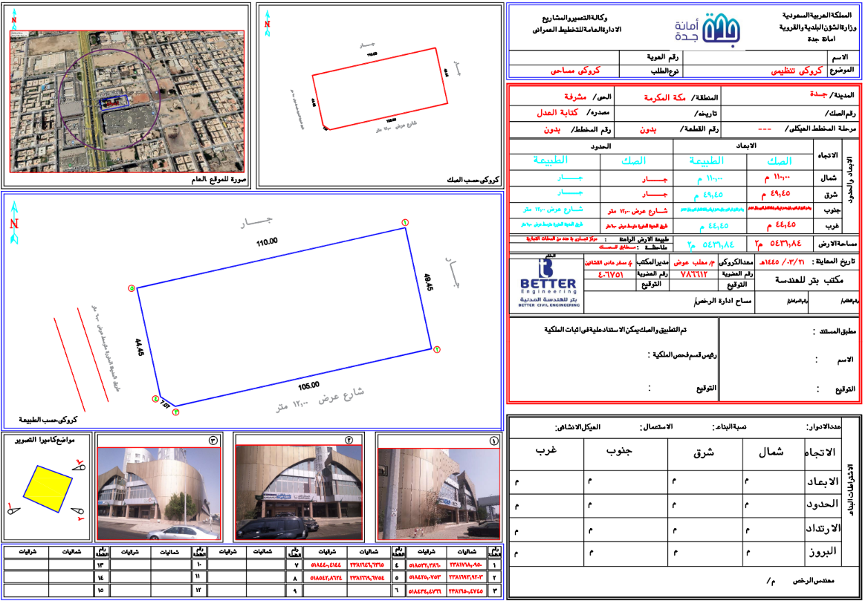Click the district value 'مشرفة'
This screenshot has height=601, width=868.
point(575,97)
